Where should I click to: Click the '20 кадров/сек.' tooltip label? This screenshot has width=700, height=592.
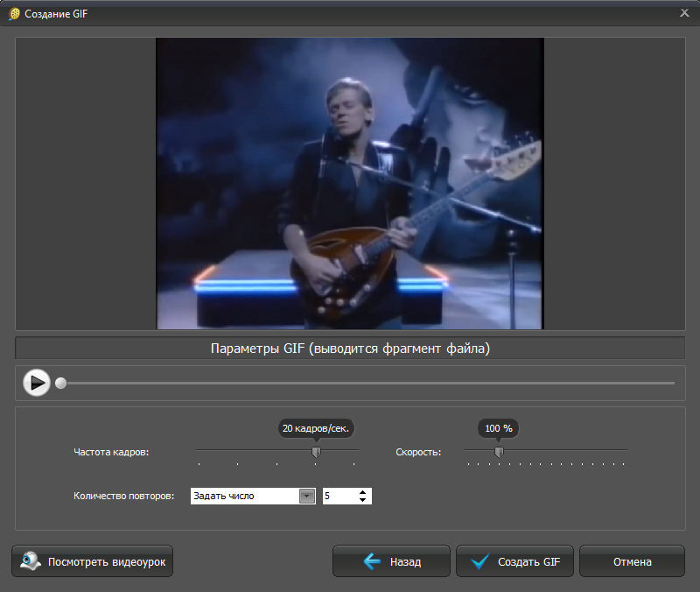316,428
